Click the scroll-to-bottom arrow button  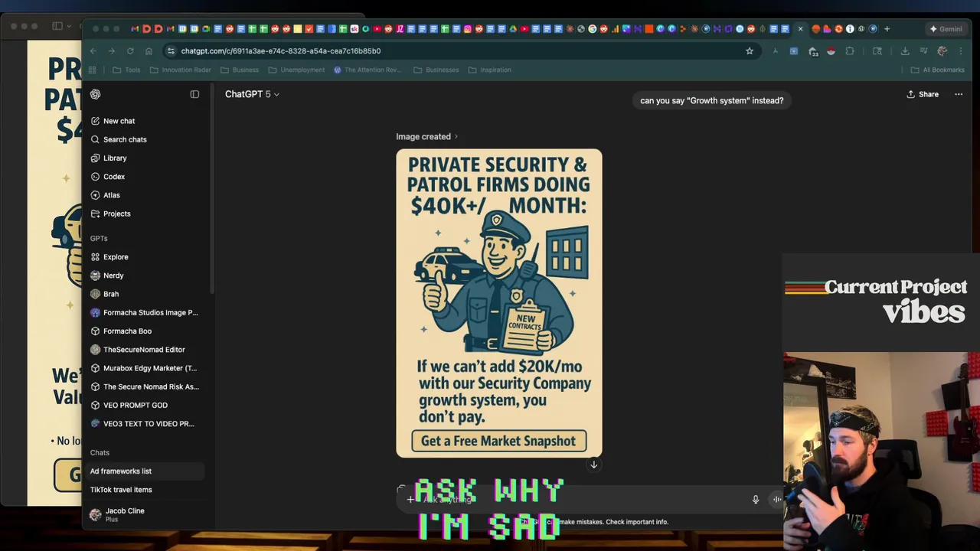tap(593, 465)
